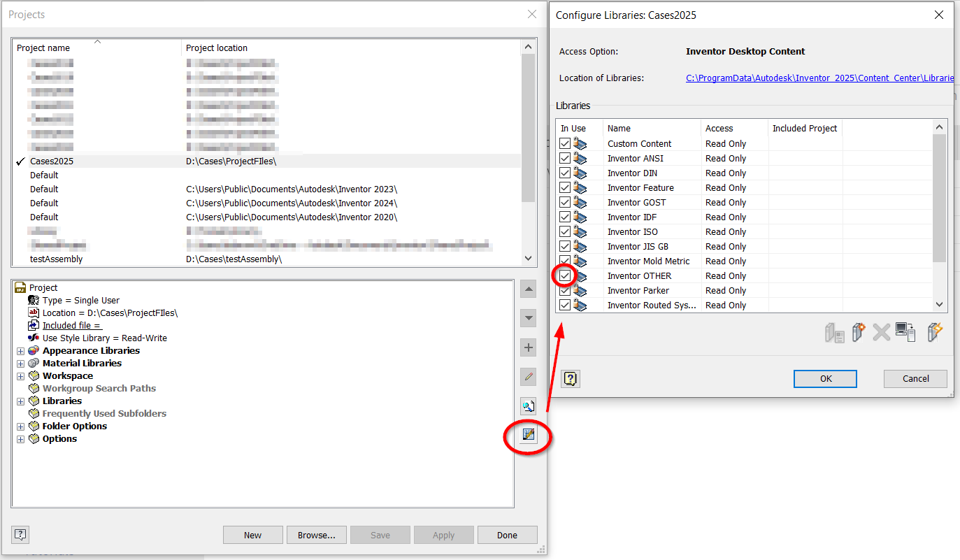Add a new path using the plus icon
Screen dimensions: 960x560
click(528, 347)
